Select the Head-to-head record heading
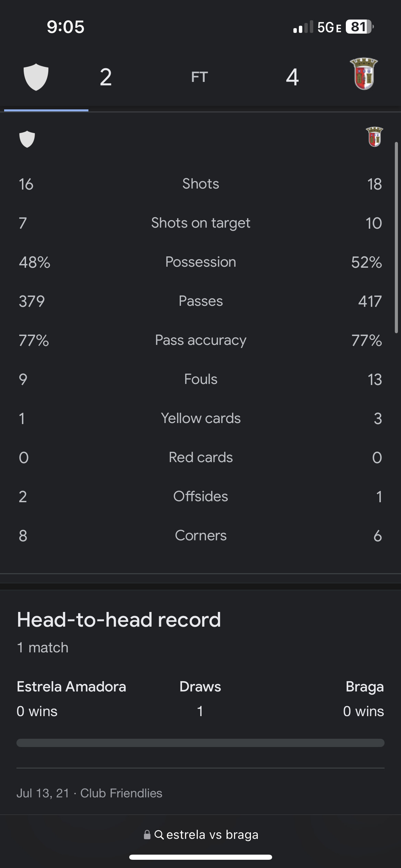The image size is (401, 868). point(119,620)
